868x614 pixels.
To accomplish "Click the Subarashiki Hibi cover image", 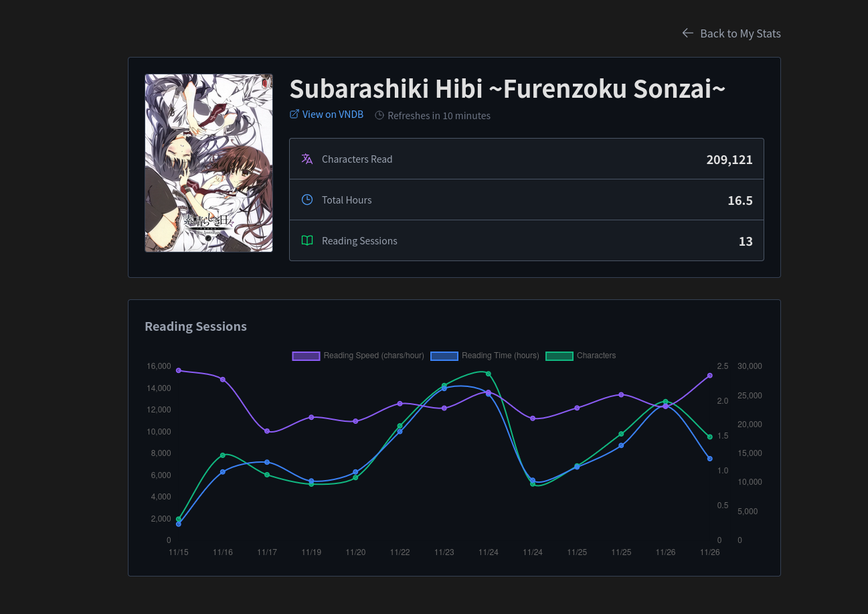I will point(209,163).
